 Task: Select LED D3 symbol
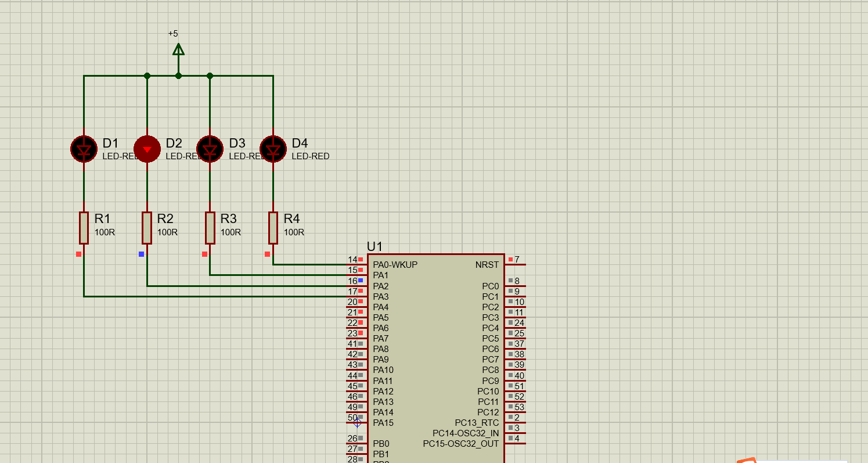point(210,149)
